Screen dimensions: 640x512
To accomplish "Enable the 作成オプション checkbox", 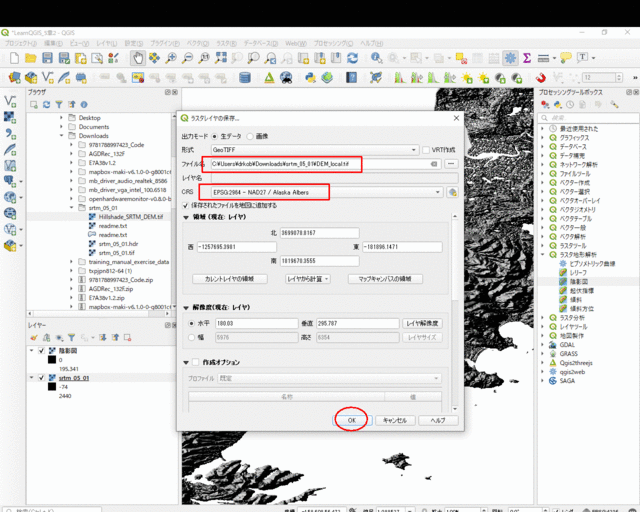I will click(196, 362).
